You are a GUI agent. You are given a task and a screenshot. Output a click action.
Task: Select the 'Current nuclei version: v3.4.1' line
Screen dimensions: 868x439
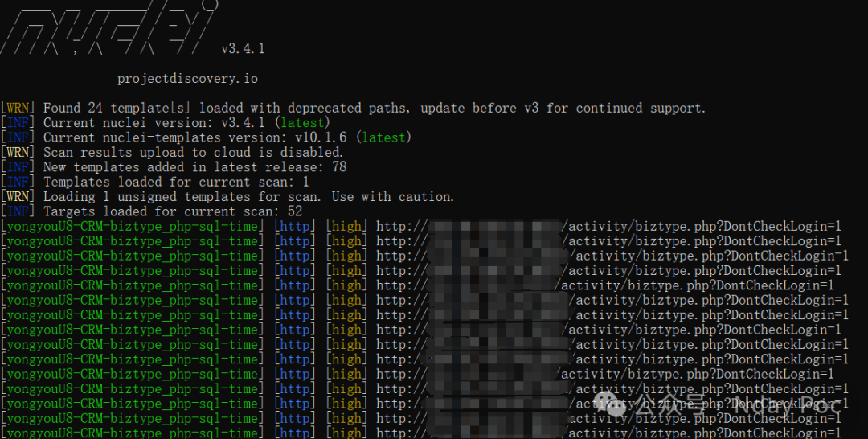[165, 122]
